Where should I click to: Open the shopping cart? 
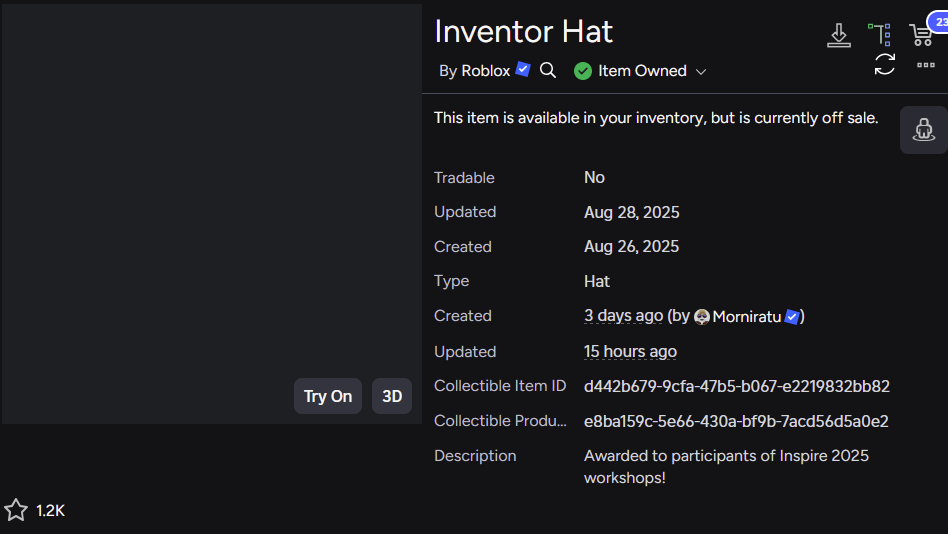920,35
